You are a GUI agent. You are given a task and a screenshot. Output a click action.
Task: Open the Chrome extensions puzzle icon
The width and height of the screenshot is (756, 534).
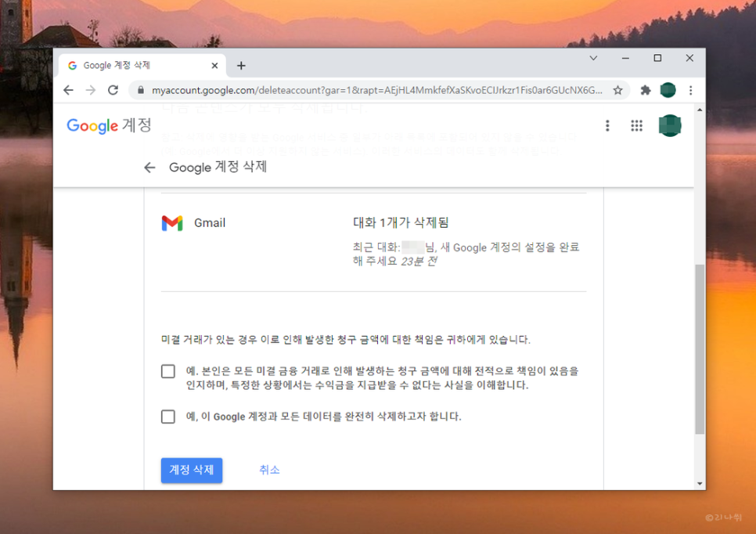646,90
